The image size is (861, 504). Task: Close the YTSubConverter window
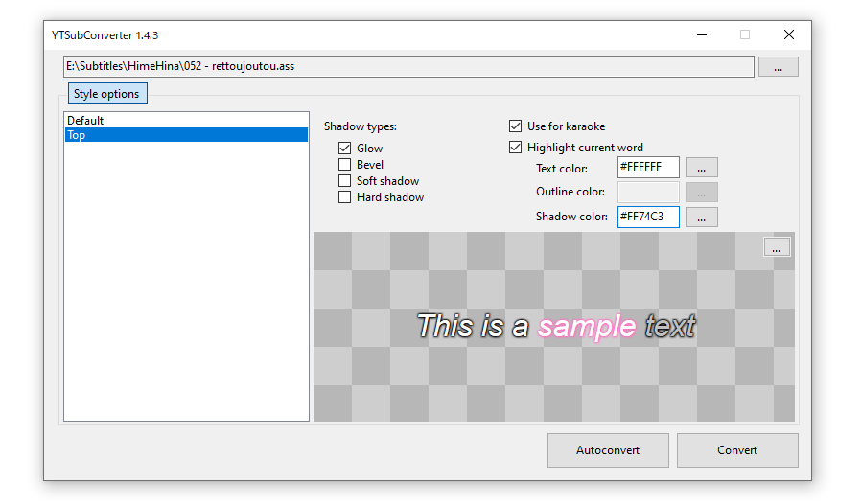coord(789,34)
